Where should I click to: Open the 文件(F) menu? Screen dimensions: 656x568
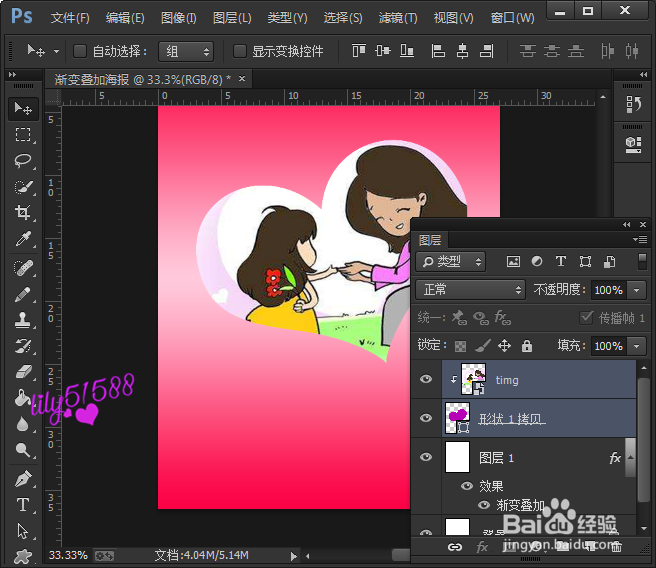(x=70, y=18)
